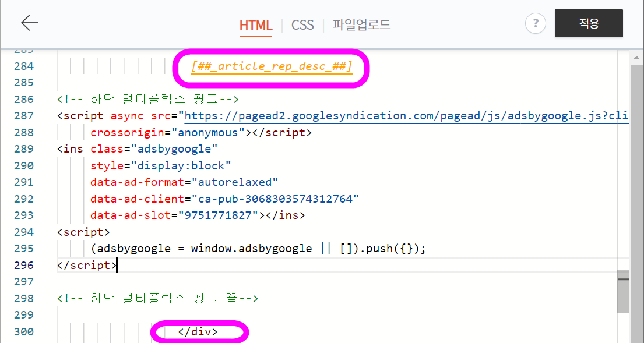Open the googlesyndication script URL link
The image size is (644, 343).
[407, 116]
